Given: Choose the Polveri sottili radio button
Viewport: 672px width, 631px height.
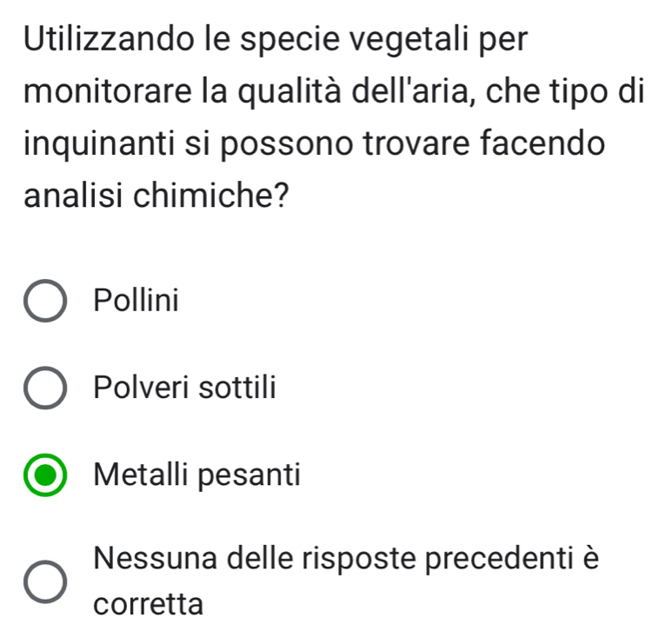Looking at the screenshot, I should click(x=44, y=388).
